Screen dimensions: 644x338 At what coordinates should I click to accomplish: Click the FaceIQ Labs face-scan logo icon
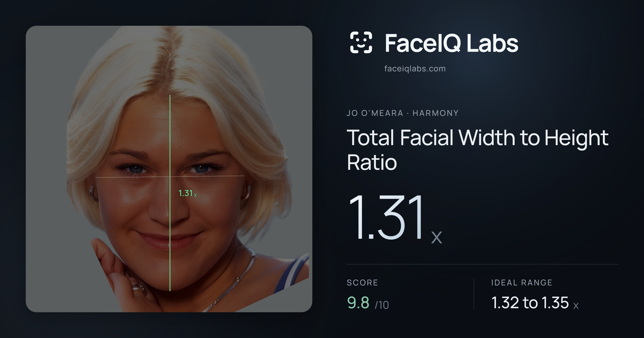click(x=361, y=42)
